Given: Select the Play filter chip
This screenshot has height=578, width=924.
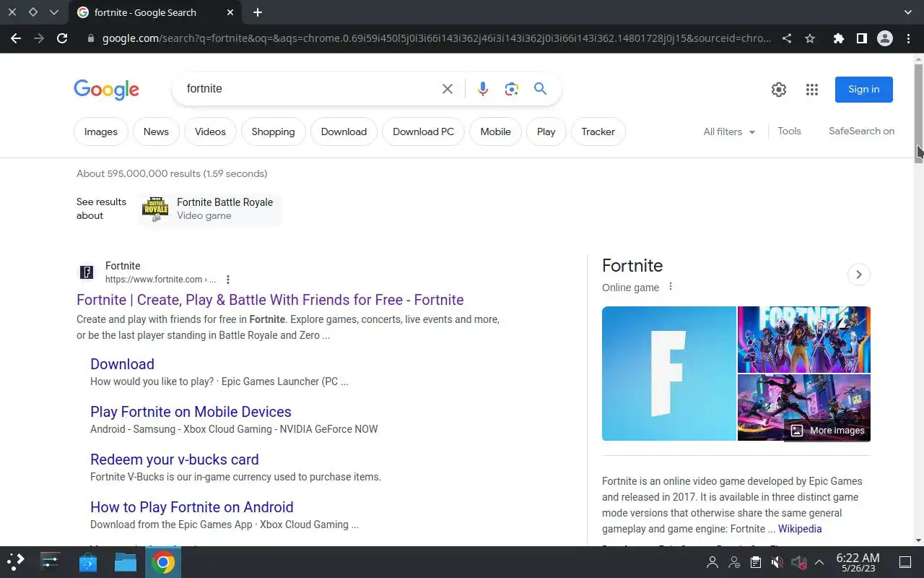Looking at the screenshot, I should point(546,131).
